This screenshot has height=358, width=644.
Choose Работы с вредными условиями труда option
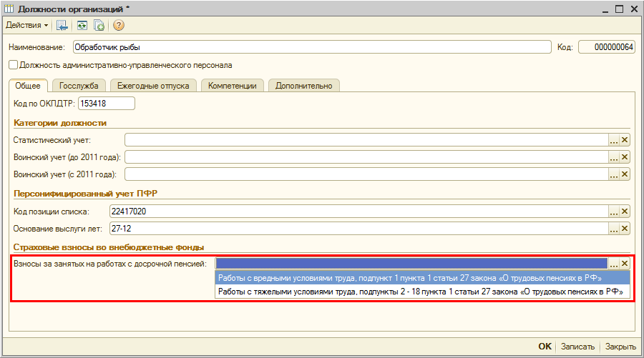[x=409, y=278]
